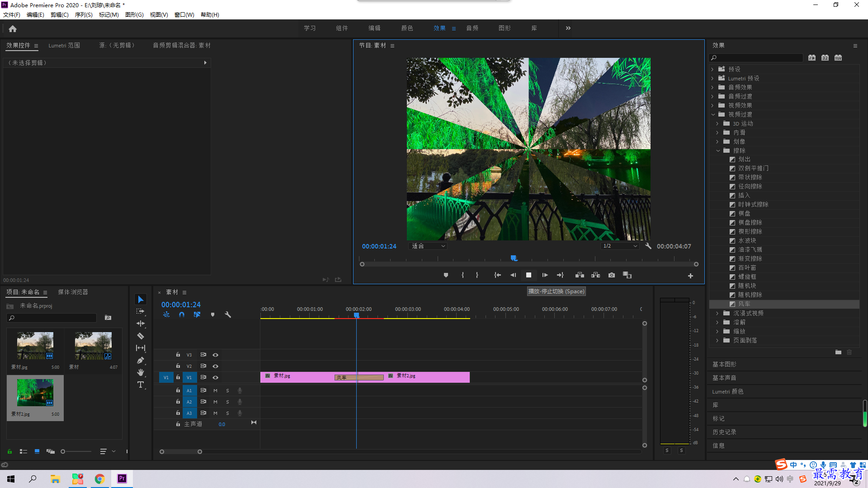Click the Home icon
The height and width of the screenshot is (488, 868).
13,28
